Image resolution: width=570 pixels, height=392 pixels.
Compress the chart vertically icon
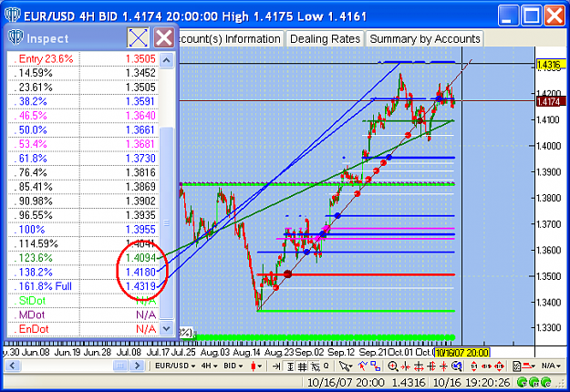click(x=444, y=366)
